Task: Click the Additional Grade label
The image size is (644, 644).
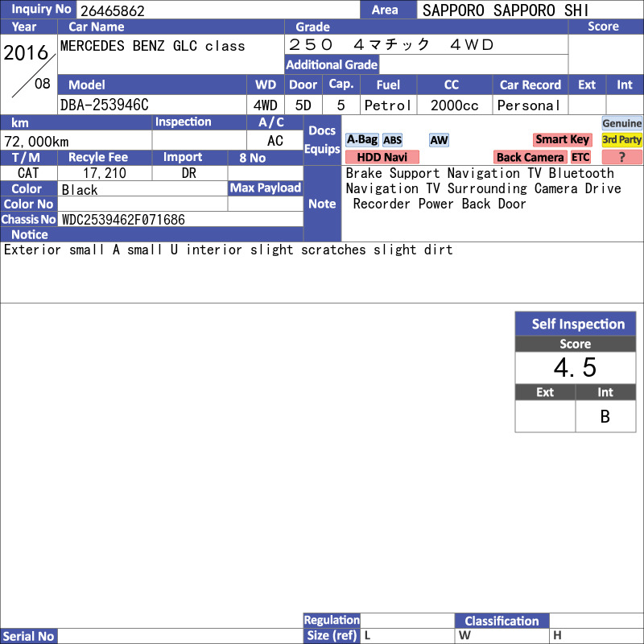Action: click(332, 64)
